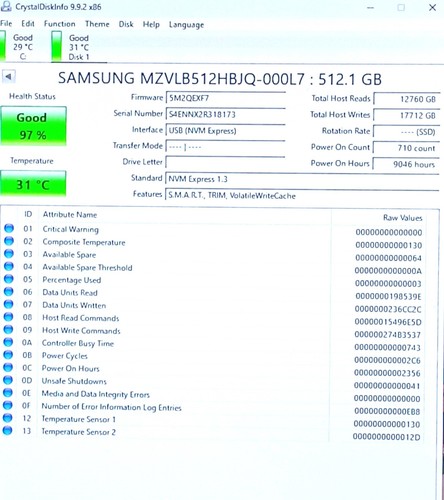Click raw value 0000000000012D
Viewport: 444px width, 500px height.
(387, 437)
